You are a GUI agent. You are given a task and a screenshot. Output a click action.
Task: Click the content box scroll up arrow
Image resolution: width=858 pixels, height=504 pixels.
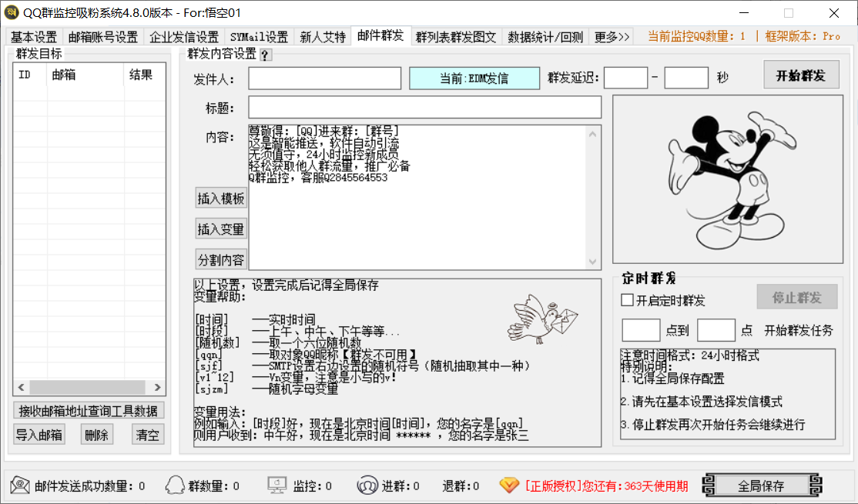593,134
